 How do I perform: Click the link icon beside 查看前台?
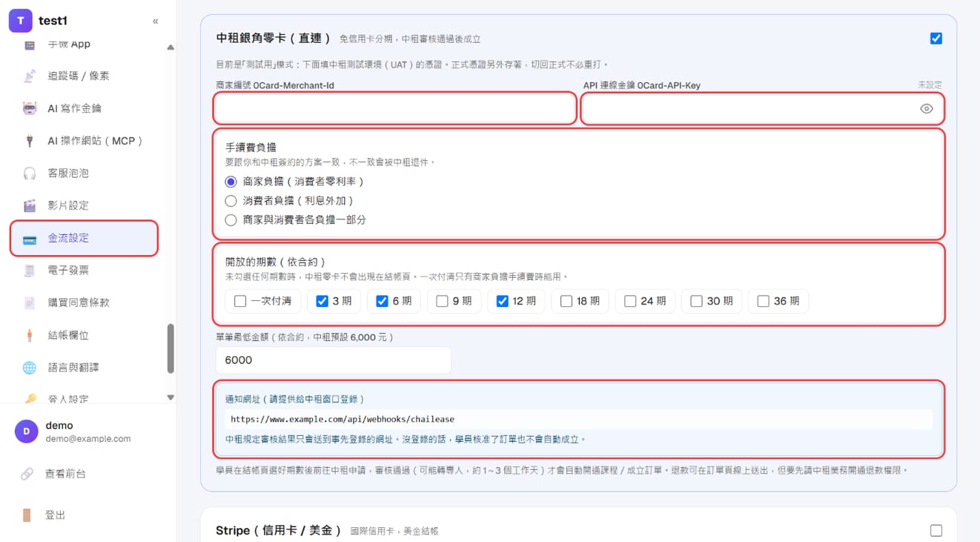click(x=27, y=474)
